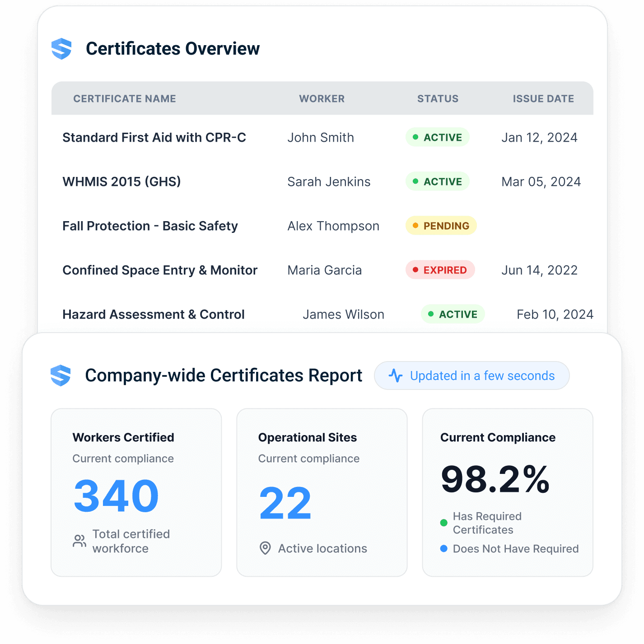Click the 98.2% compliance value
The height and width of the screenshot is (644, 644).
click(x=495, y=479)
